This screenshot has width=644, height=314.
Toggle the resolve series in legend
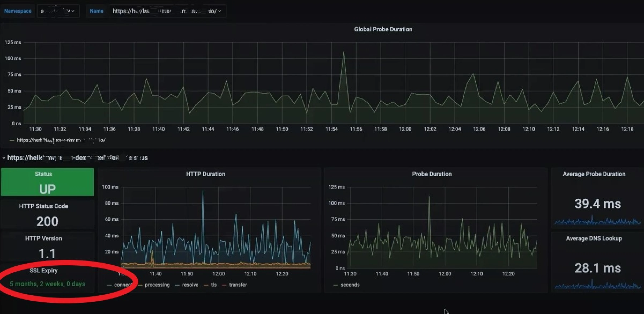190,285
